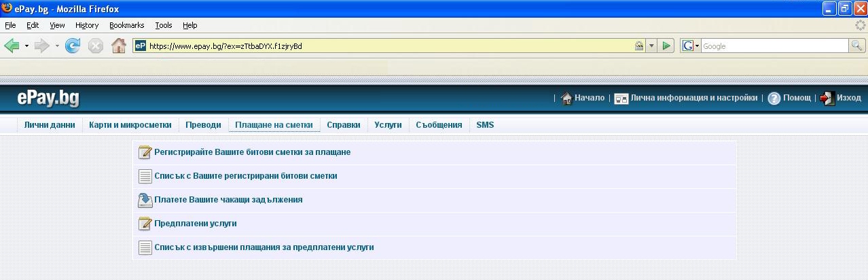
Task: Switch to the Съобщения tab
Action: pos(439,125)
